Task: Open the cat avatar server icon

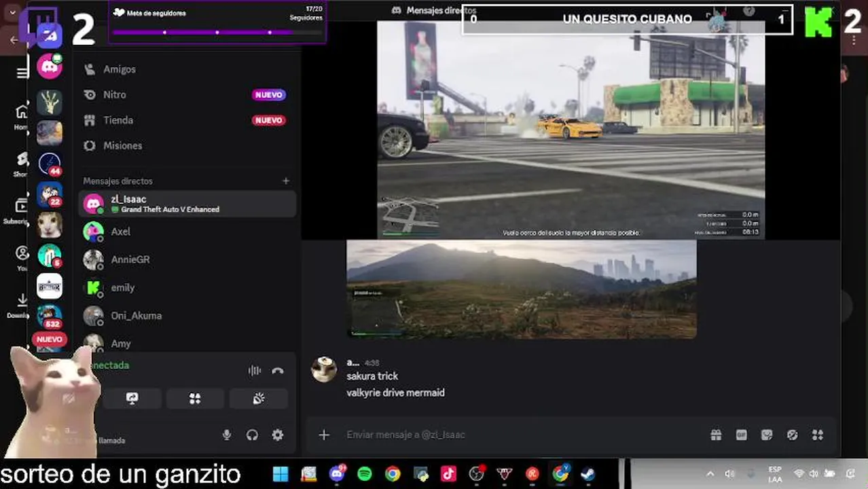Action: (x=50, y=225)
